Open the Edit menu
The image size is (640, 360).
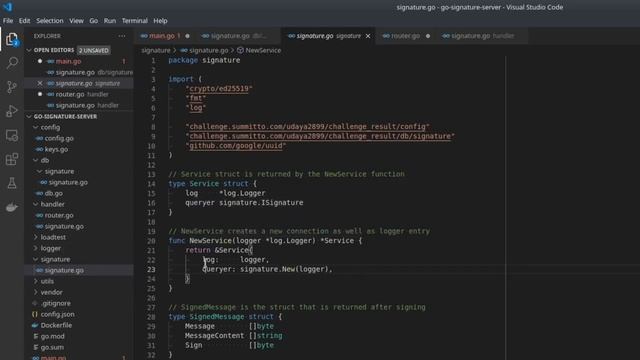(x=24, y=21)
